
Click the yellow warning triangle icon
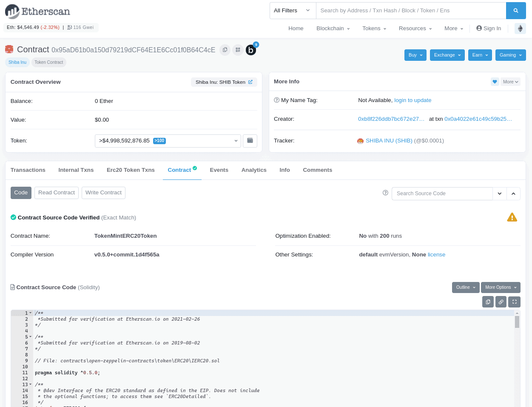click(x=512, y=217)
